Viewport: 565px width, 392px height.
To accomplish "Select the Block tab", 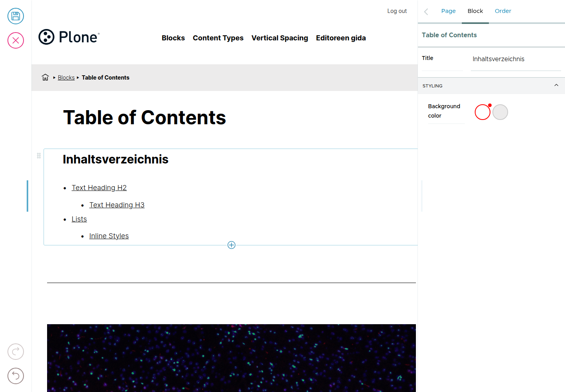I will (x=475, y=11).
